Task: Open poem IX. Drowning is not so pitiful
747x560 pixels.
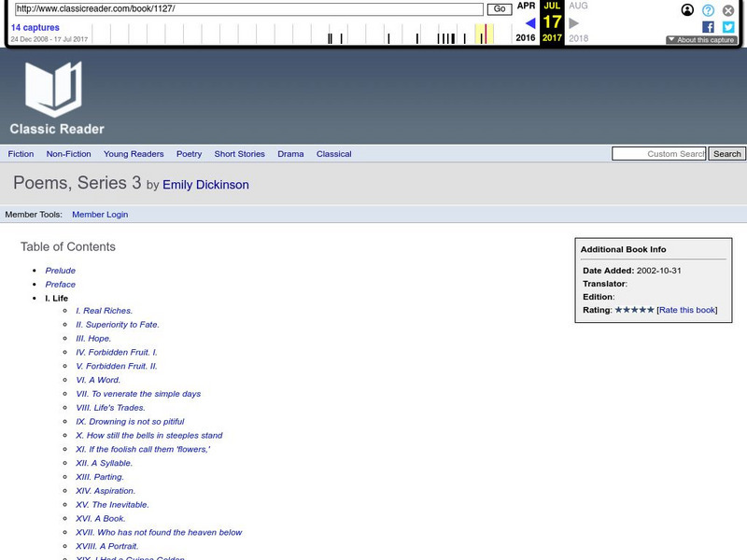Action: pyautogui.click(x=130, y=421)
